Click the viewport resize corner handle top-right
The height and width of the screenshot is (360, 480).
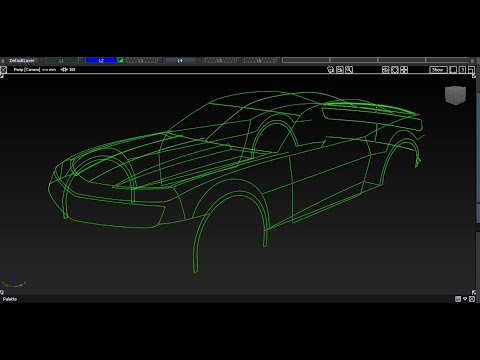click(x=474, y=76)
